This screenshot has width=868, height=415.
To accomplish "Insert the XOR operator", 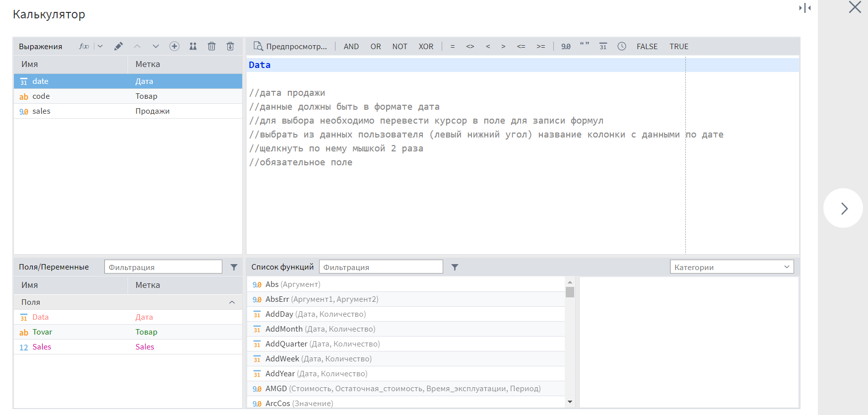I will (426, 46).
